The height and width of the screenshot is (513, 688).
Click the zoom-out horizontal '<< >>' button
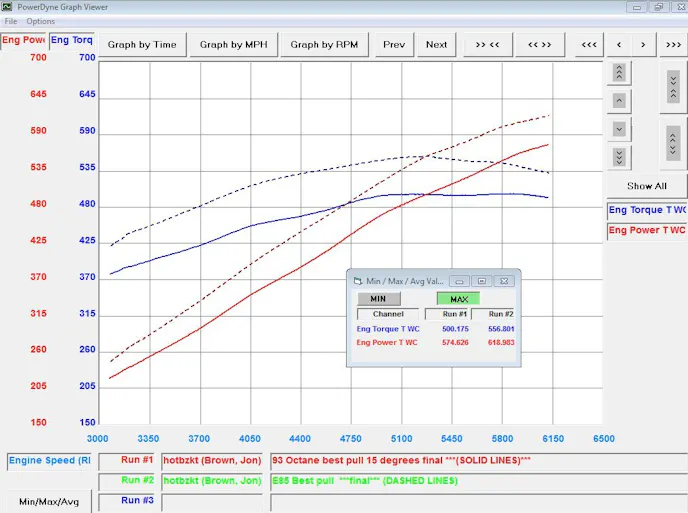click(x=540, y=44)
